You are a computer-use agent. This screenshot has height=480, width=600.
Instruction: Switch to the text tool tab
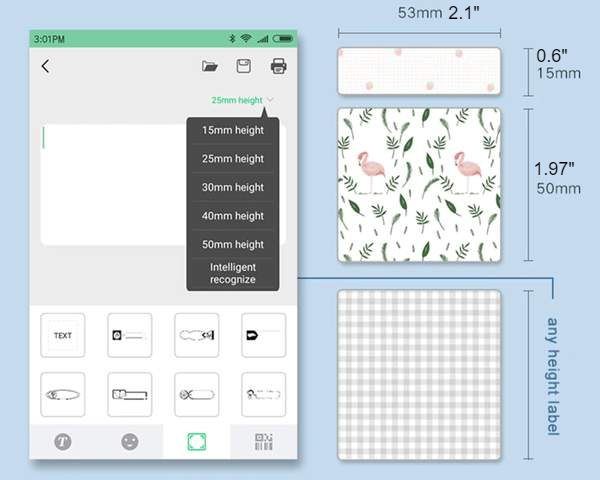(x=63, y=441)
